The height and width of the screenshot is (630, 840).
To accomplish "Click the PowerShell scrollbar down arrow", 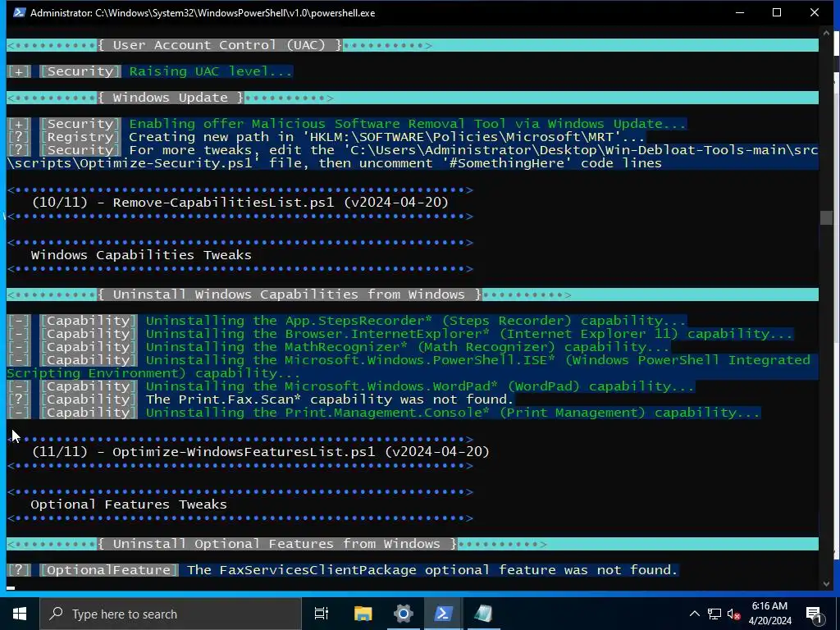I will (826, 583).
